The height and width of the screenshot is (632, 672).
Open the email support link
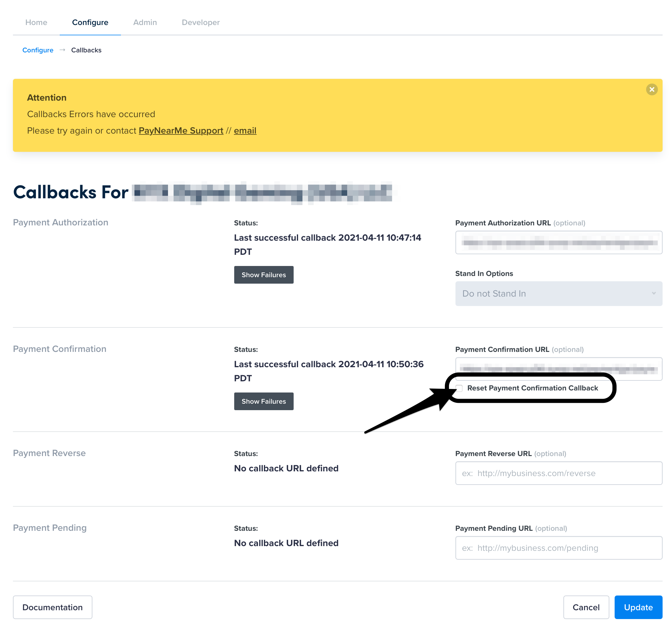pyautogui.click(x=245, y=130)
